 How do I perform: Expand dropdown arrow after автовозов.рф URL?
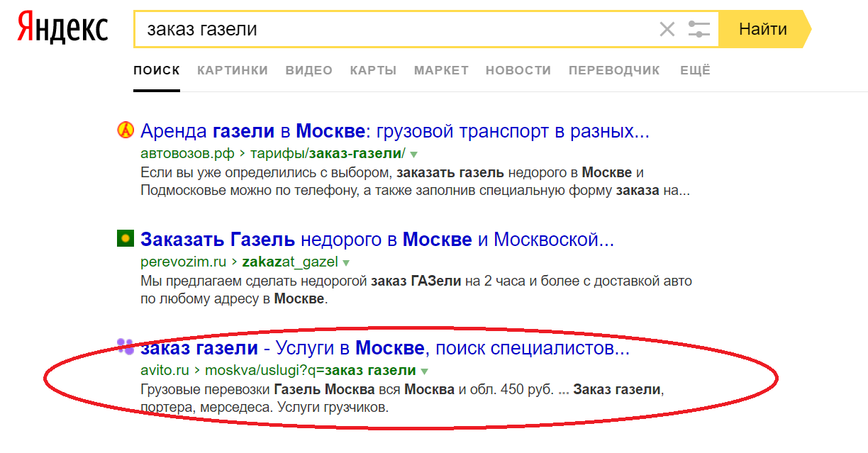(414, 154)
